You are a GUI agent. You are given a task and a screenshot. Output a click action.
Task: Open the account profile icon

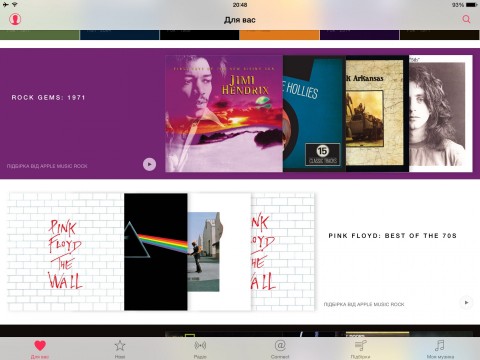[15, 19]
